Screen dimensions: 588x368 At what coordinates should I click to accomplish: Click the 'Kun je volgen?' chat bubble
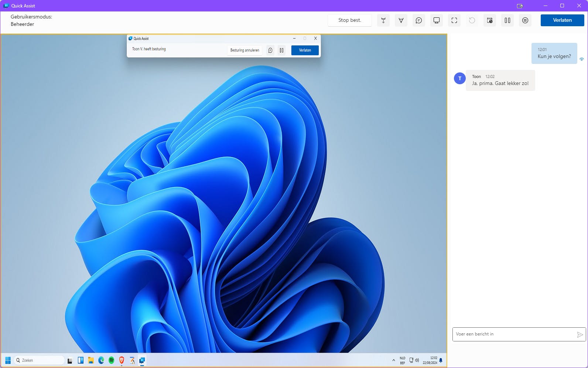[554, 53]
